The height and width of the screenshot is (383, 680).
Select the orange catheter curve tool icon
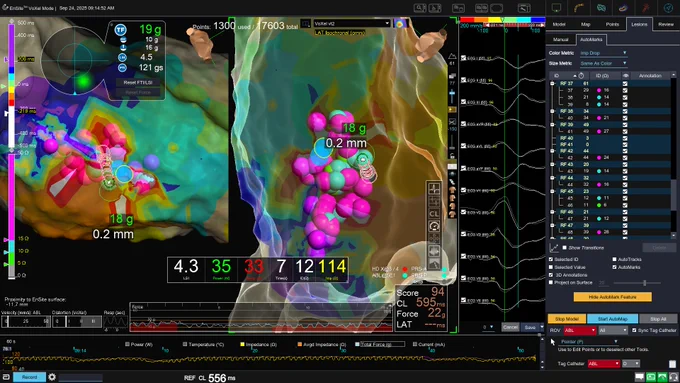point(579,7)
